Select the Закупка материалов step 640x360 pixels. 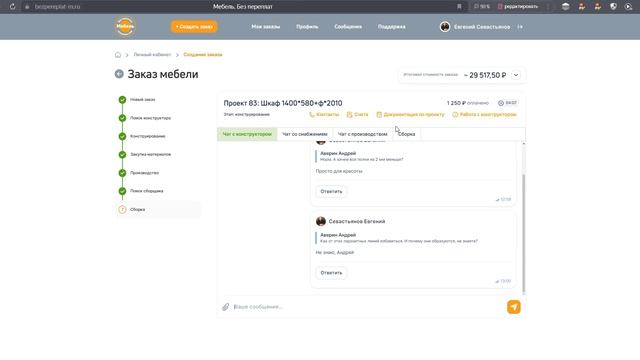pyautogui.click(x=150, y=155)
